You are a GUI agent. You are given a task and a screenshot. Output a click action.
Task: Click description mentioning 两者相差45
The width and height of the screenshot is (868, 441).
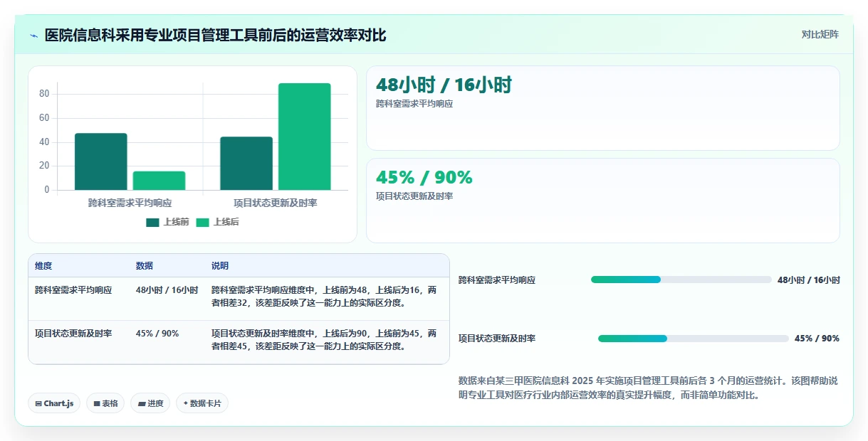(325, 339)
